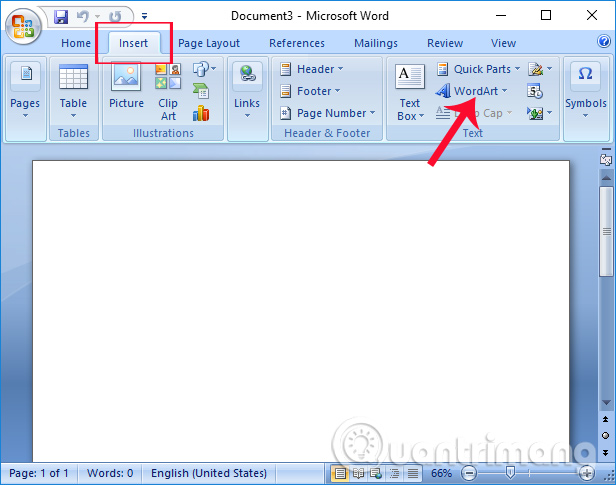Click the WordArt button

pyautogui.click(x=471, y=91)
